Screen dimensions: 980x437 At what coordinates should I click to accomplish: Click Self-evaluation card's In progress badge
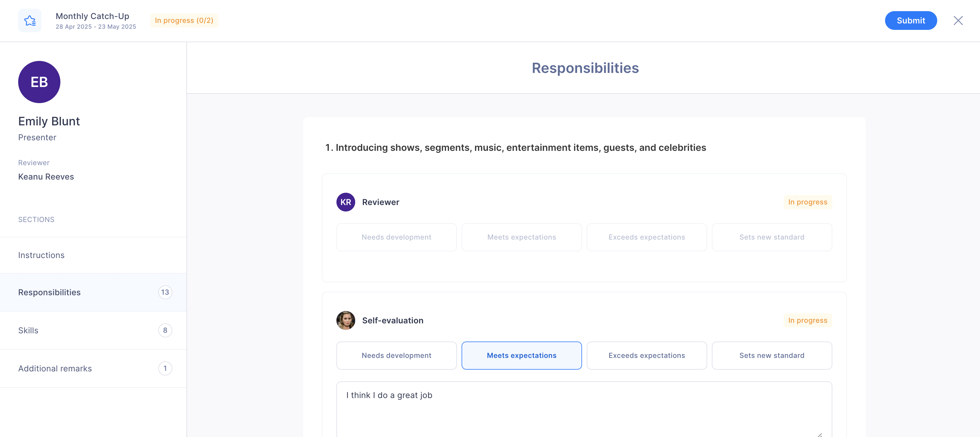[x=808, y=320]
